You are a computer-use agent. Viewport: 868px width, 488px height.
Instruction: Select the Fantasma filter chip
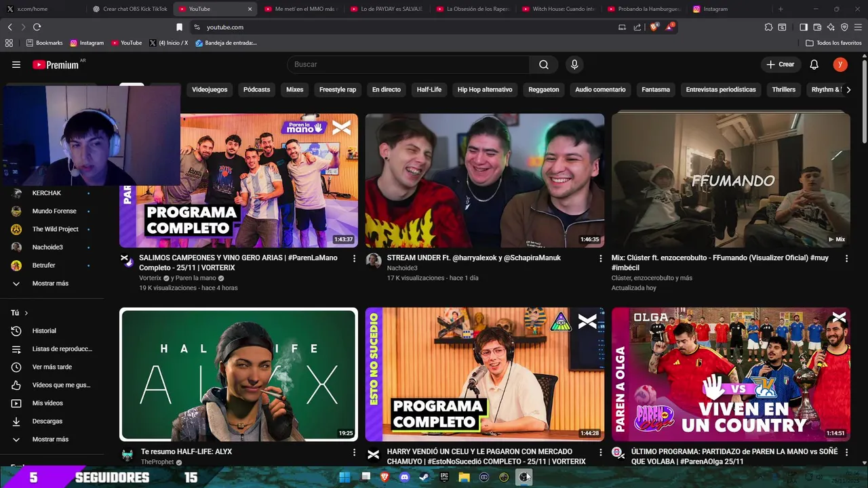[656, 89]
